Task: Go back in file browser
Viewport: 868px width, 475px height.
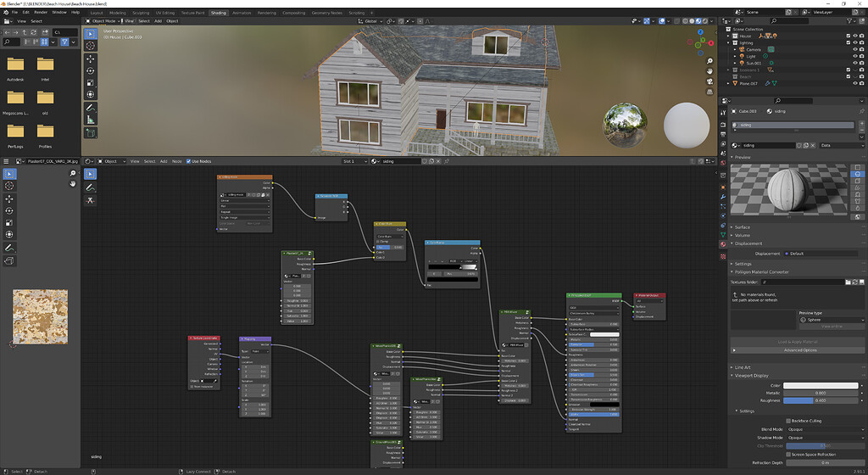Action: [7, 32]
